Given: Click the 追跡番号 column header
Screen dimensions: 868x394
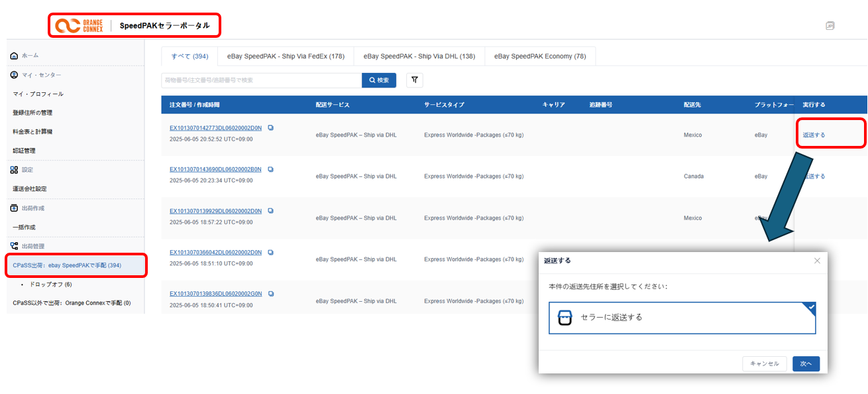Looking at the screenshot, I should click(601, 105).
